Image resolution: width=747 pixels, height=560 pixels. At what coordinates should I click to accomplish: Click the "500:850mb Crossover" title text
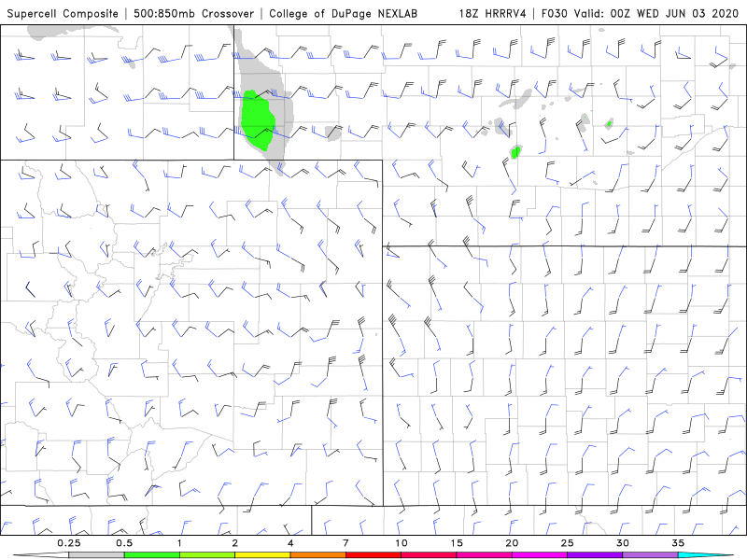coord(194,14)
